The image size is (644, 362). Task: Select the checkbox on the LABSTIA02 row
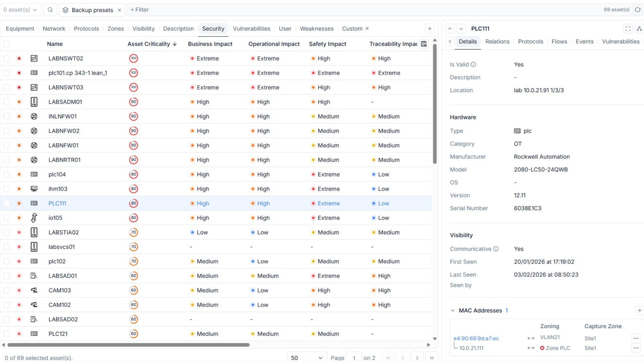click(7, 232)
